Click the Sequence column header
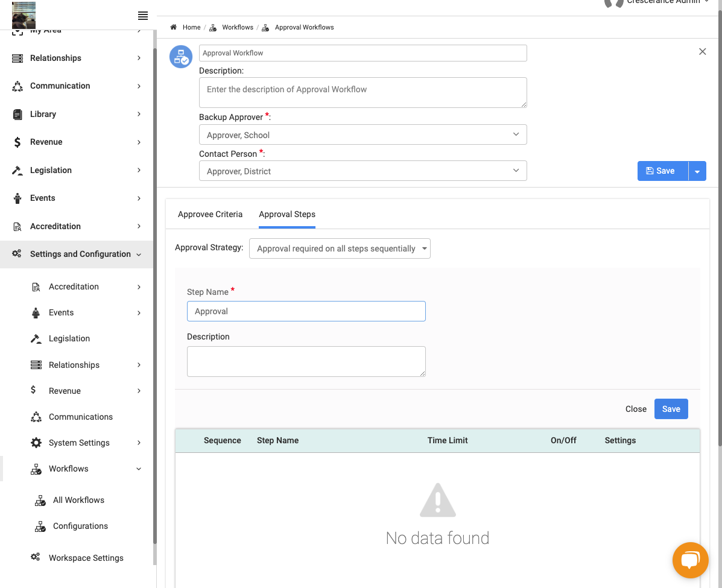 pyautogui.click(x=223, y=441)
